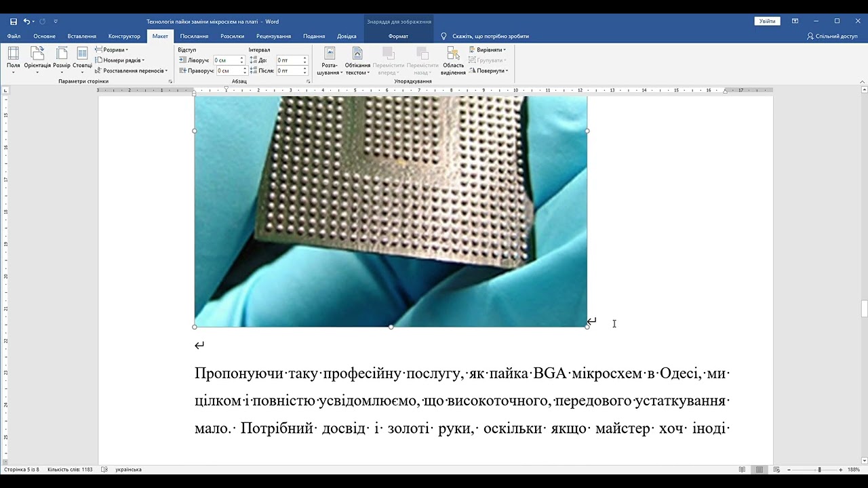The height and width of the screenshot is (488, 868).
Task: Expand the Номери рядків dropdown
Action: [120, 60]
